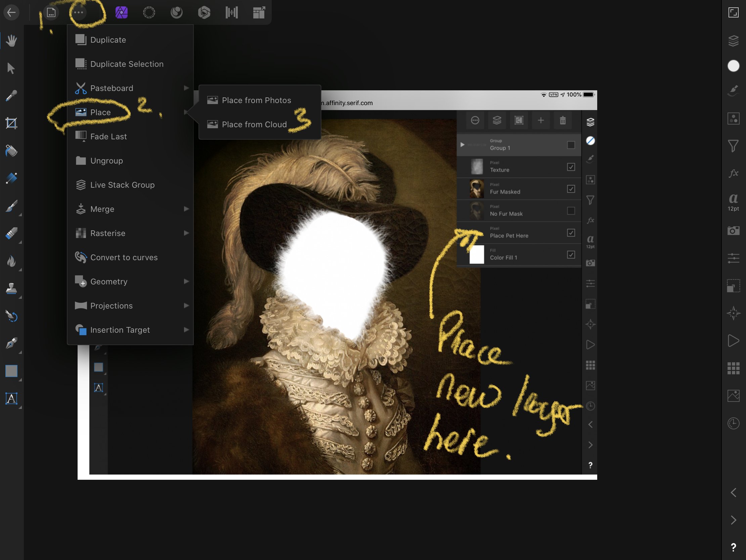Select the Colour Picker eyedropper tool
746x560 pixels.
tap(11, 96)
